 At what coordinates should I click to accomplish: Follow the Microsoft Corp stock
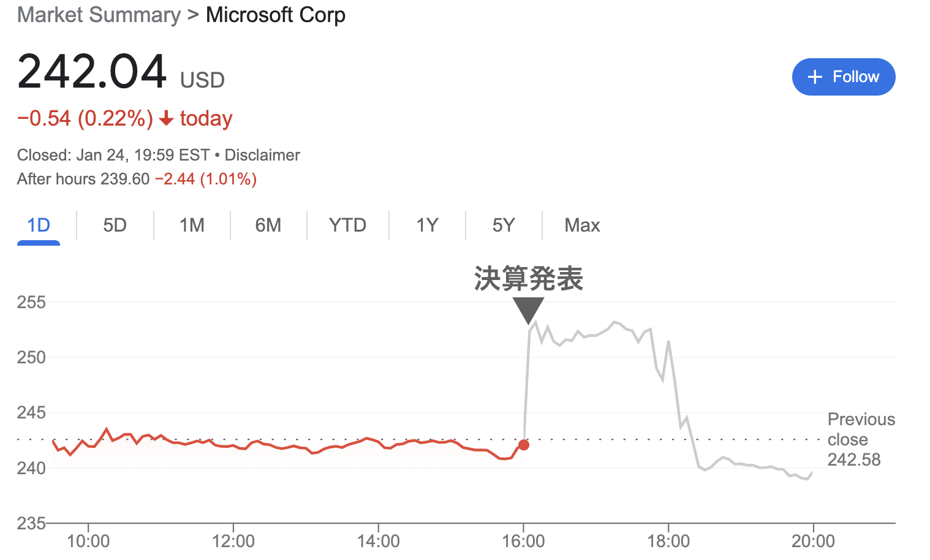click(844, 77)
